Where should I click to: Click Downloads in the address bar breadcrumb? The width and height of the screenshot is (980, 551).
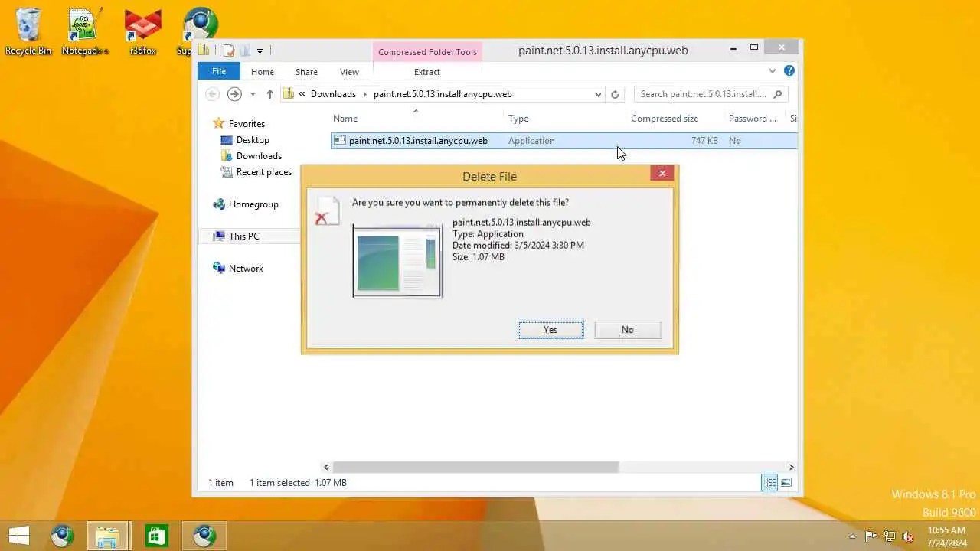(333, 94)
